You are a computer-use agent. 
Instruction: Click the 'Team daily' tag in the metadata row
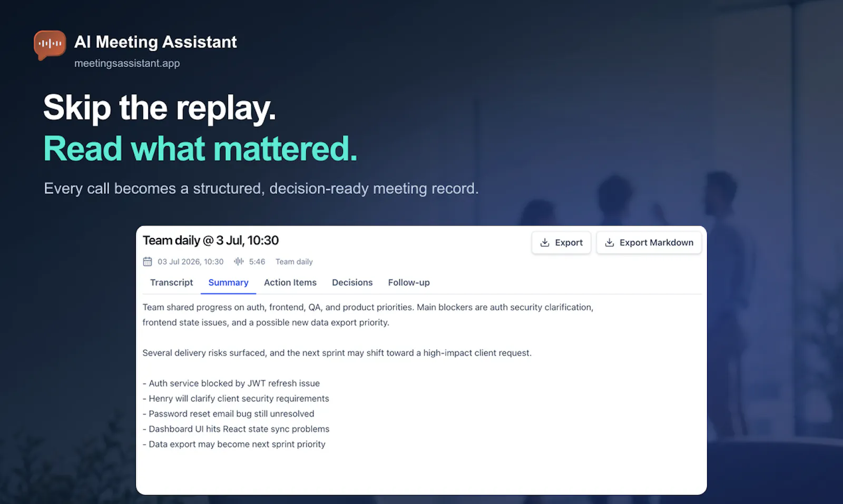[x=294, y=262]
